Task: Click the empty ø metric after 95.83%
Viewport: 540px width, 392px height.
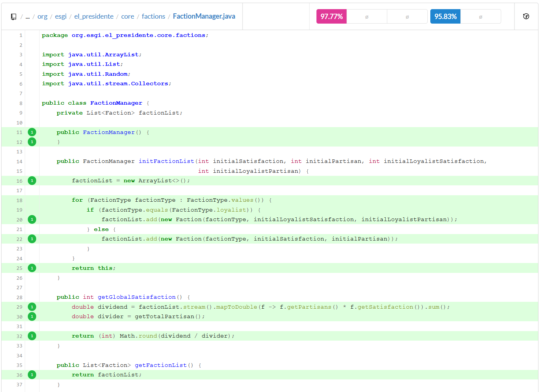Action: [481, 17]
